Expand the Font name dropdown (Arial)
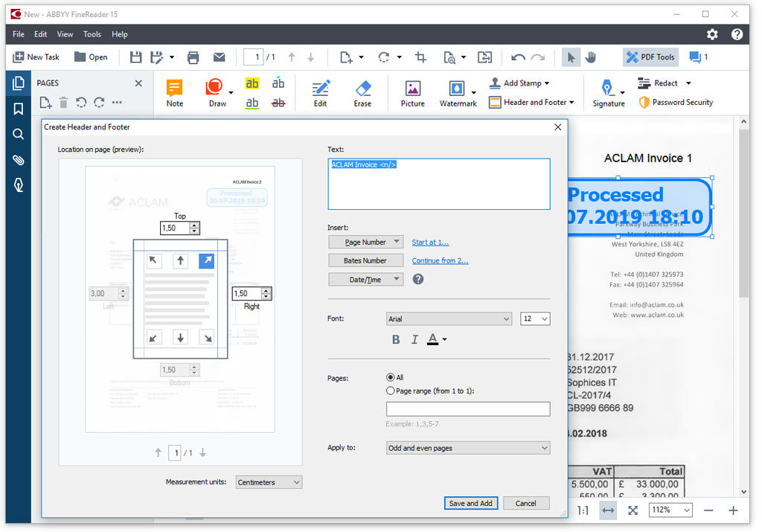This screenshot has width=762, height=532. click(449, 318)
